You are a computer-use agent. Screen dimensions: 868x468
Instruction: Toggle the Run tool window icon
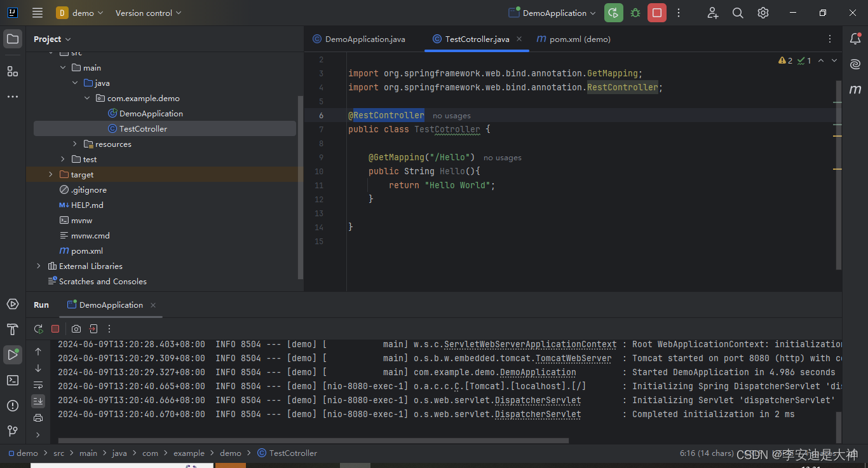pyautogui.click(x=13, y=355)
